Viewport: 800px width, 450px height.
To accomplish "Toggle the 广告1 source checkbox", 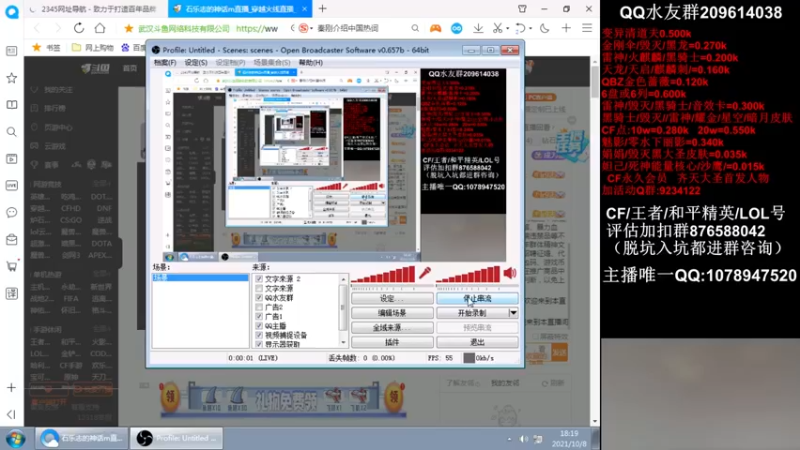I will coord(259,316).
